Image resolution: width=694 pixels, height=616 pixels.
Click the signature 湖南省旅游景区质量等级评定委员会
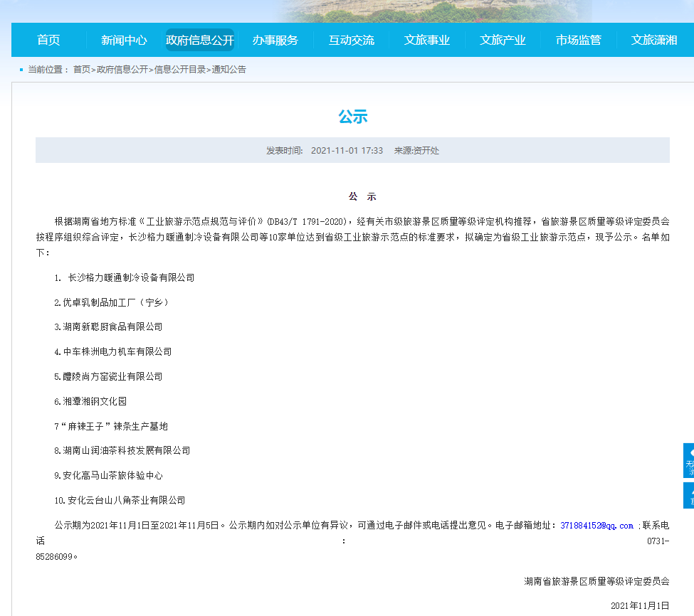point(596,582)
